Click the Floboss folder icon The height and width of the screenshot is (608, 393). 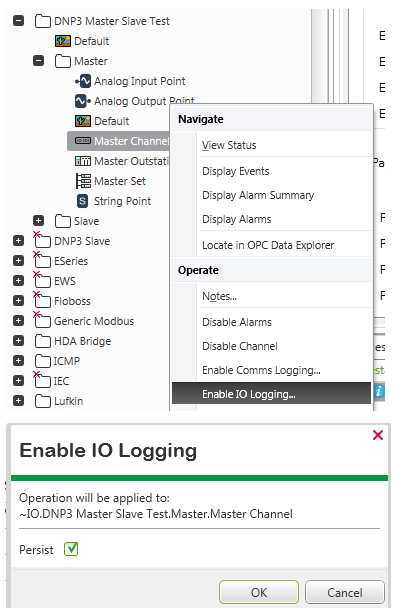(42, 300)
